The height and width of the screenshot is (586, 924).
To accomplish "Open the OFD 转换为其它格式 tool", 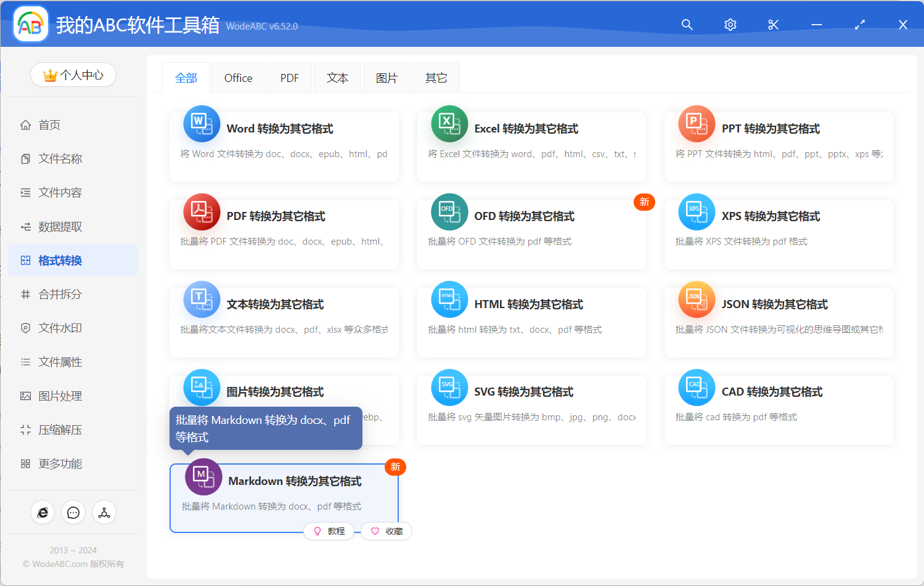I will tap(531, 234).
